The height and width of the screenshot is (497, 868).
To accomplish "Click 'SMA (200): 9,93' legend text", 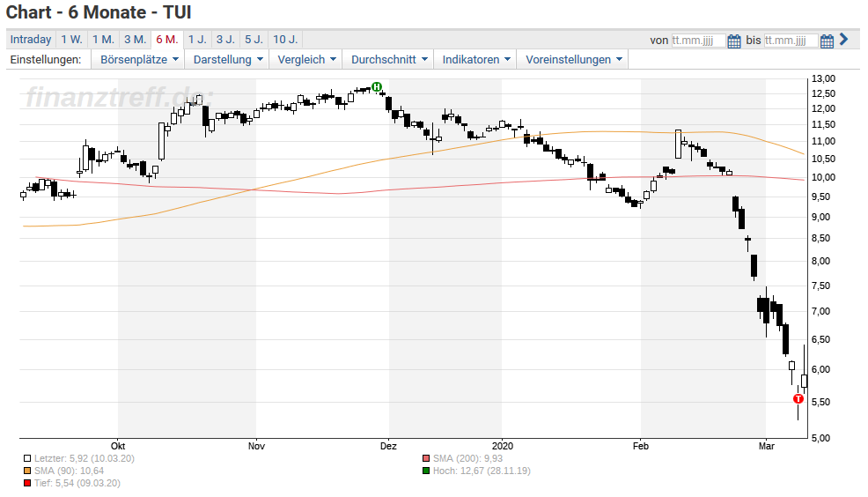I will pos(467,459).
